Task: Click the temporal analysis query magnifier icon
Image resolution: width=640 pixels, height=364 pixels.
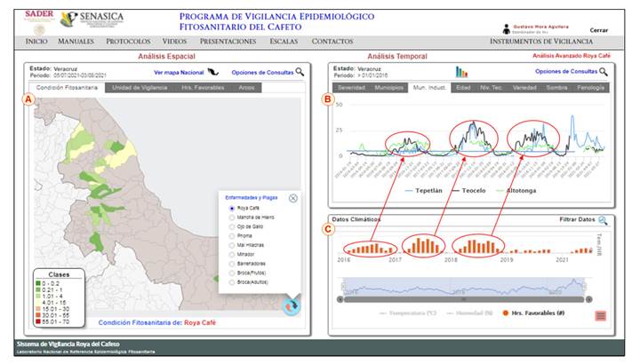Action: 604,72
